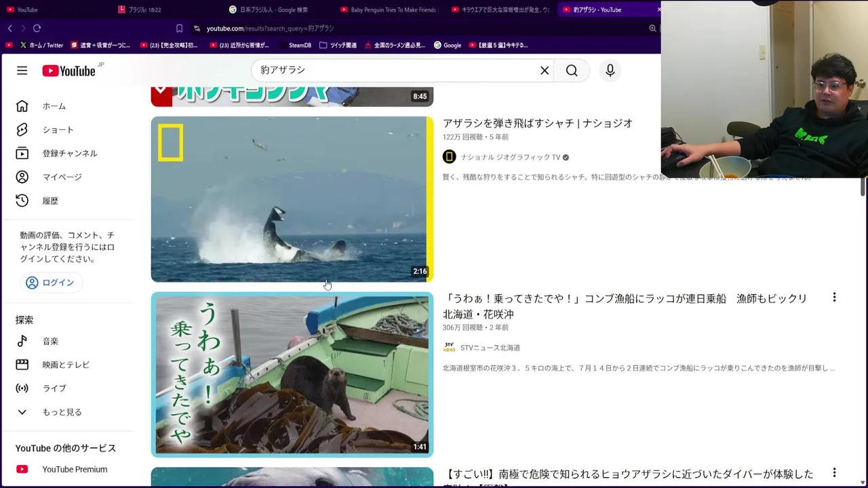
Task: Open the sea otter boat thumbnail (1:41)
Action: pyautogui.click(x=292, y=374)
